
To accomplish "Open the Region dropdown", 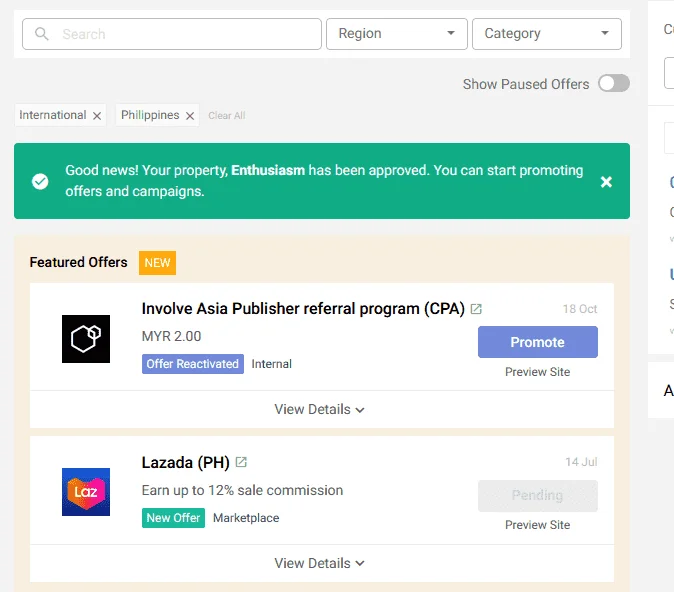I will point(396,34).
